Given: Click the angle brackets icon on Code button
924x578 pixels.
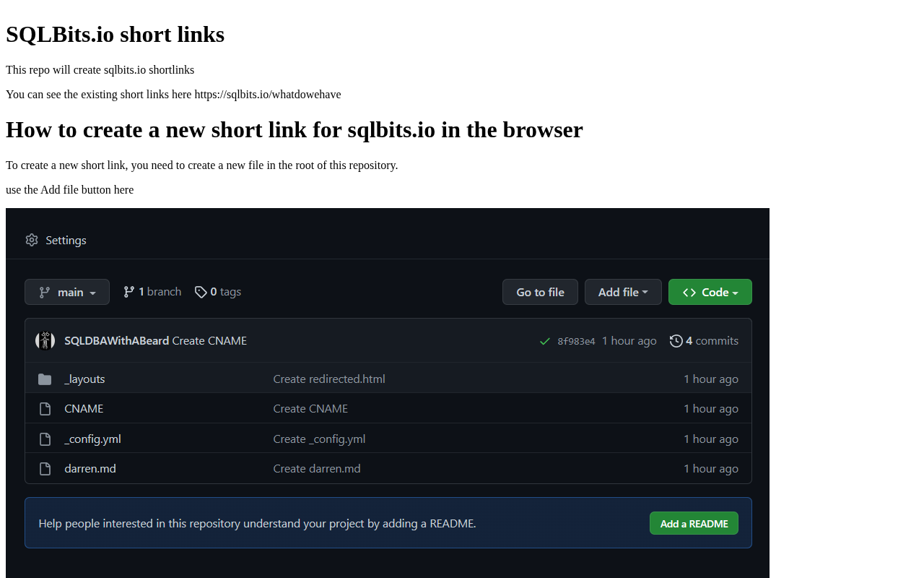Looking at the screenshot, I should pos(689,292).
